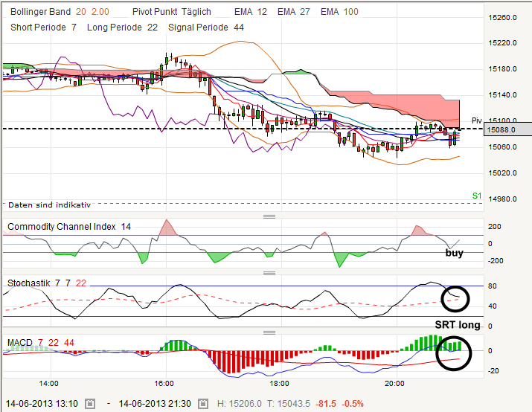Click the 18:00 time axis label
The image size is (532, 412).
pos(279,384)
